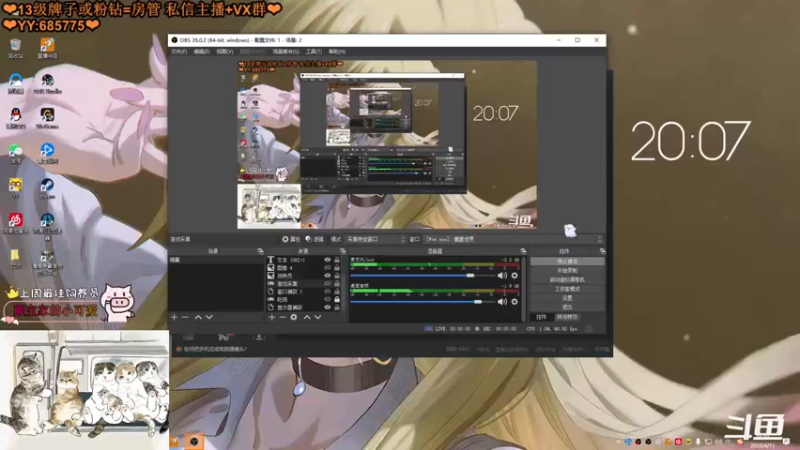This screenshot has width=800, height=450.
Task: Pop out the Scenes dock panel
Action: pyautogui.click(x=260, y=252)
